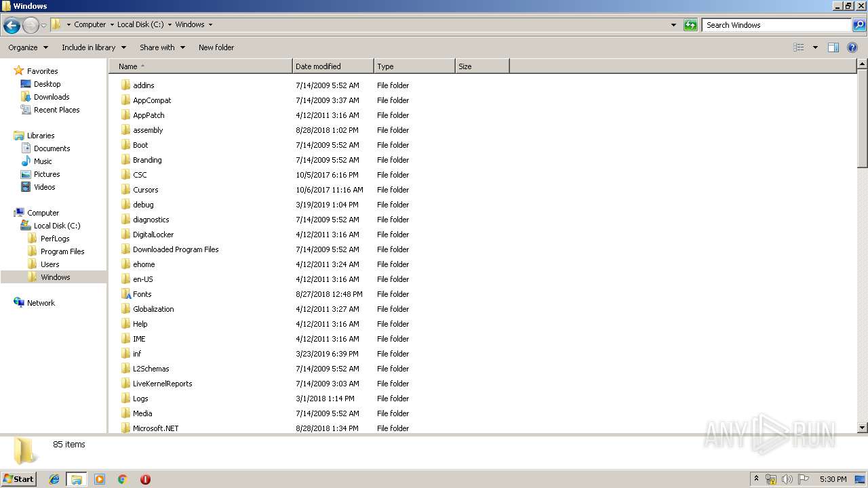This screenshot has height=488, width=868.
Task: Refresh the Windows folder view
Action: pos(690,25)
